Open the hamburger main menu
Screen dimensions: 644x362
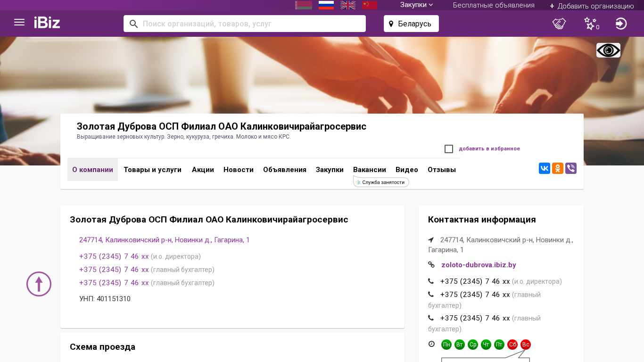[x=19, y=22]
